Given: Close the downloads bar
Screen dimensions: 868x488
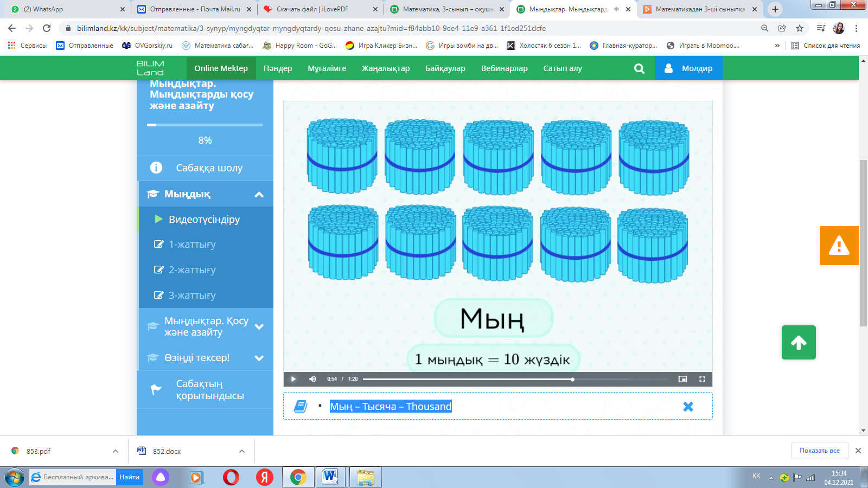Looking at the screenshot, I should pos(858,451).
